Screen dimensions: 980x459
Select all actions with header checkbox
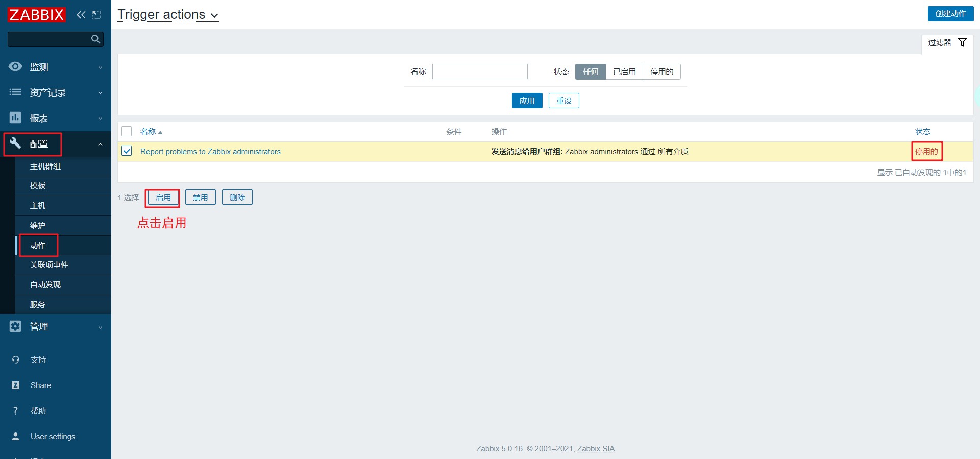127,131
